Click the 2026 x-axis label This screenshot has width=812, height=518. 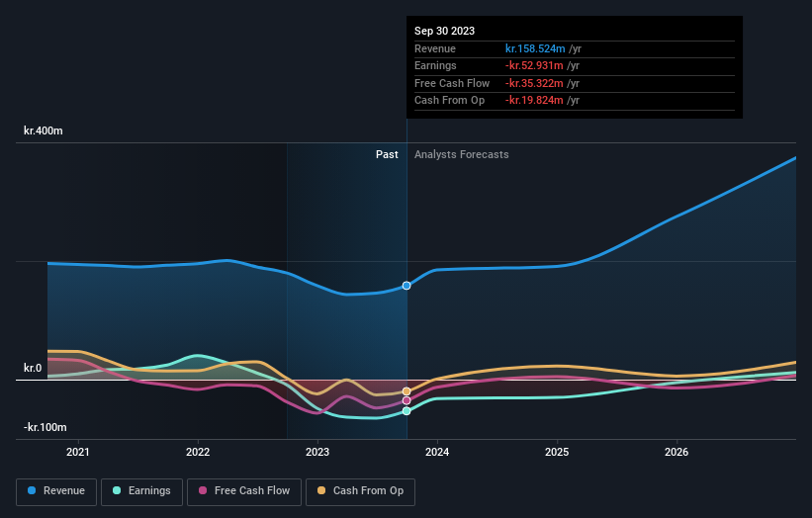677,453
